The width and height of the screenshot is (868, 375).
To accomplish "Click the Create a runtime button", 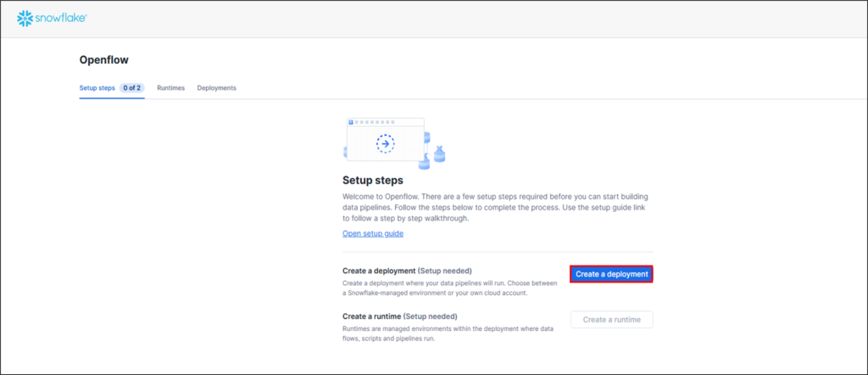I will pos(612,320).
